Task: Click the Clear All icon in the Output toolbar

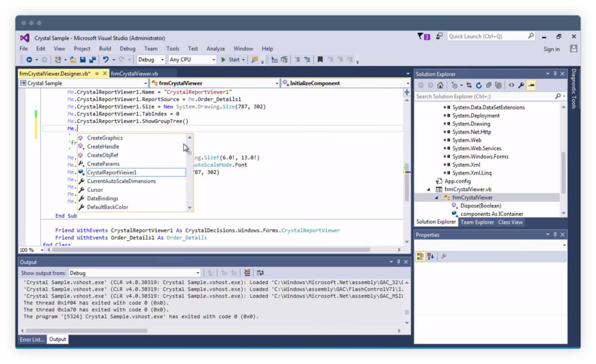Action: (247, 273)
